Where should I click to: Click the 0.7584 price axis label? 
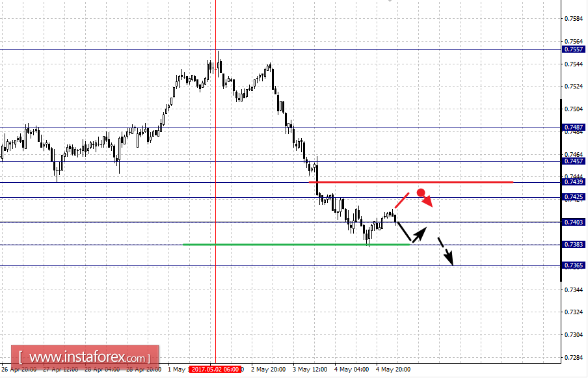pyautogui.click(x=574, y=18)
